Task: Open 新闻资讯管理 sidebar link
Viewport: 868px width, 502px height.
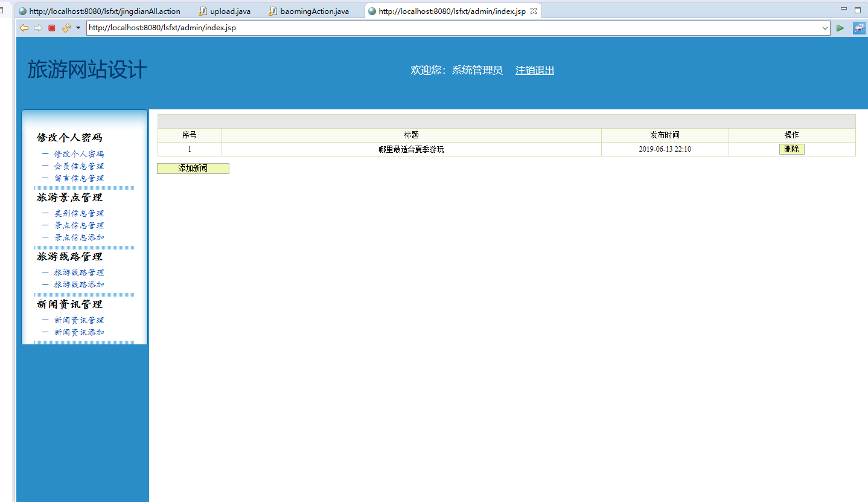Action: coord(79,320)
